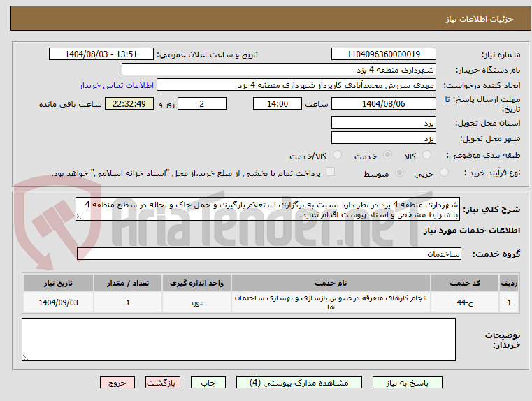Click the announcement date field 1404/08/03 - 13:51

(x=101, y=54)
